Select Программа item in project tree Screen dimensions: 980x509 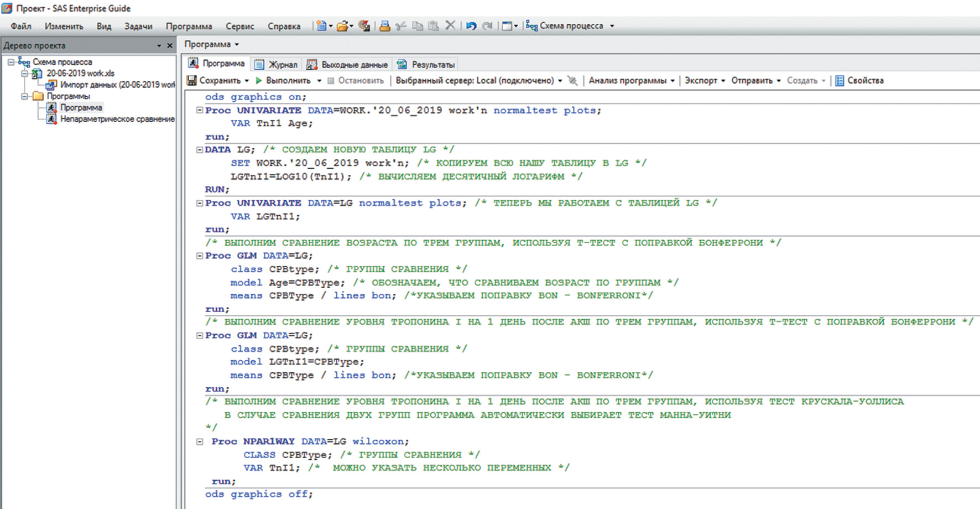pyautogui.click(x=81, y=107)
